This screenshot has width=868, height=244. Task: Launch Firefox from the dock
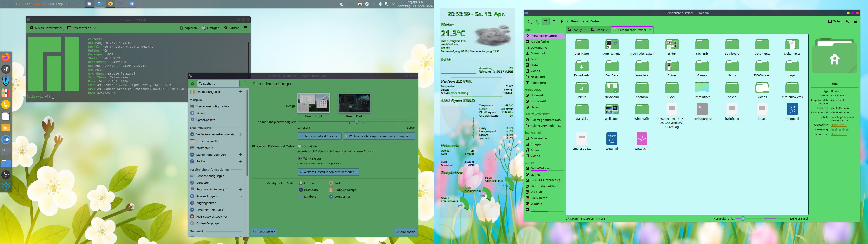(6, 57)
